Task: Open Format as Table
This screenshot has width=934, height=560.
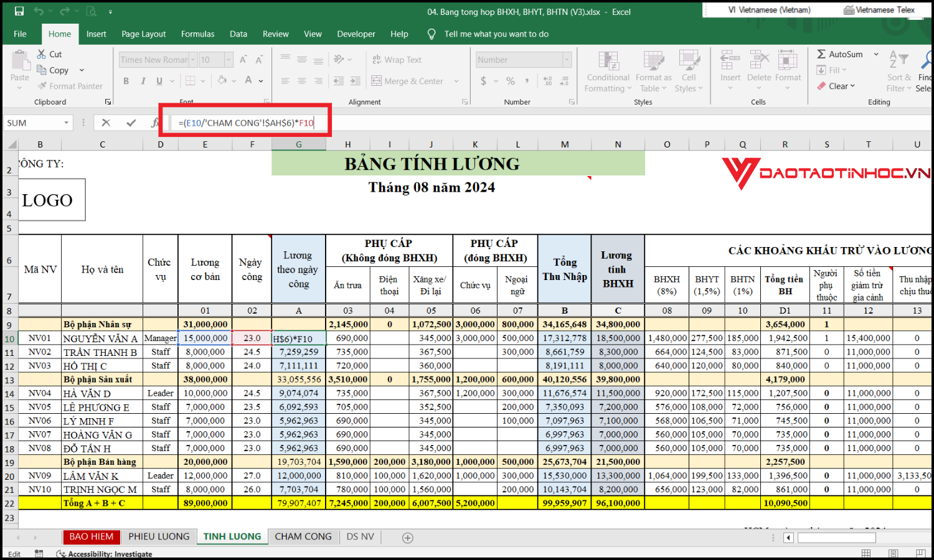Action: pyautogui.click(x=653, y=72)
